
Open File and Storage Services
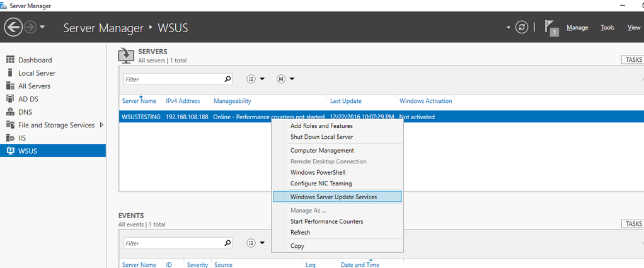pos(52,125)
